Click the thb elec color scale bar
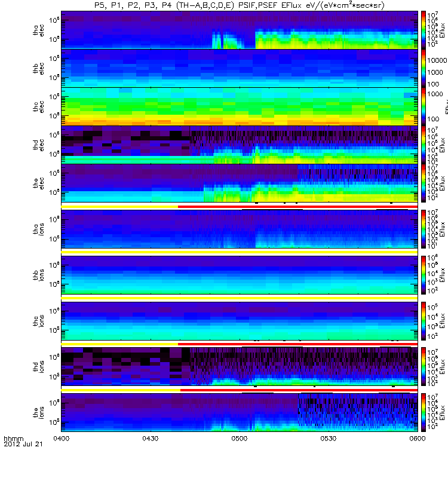 click(x=424, y=69)
